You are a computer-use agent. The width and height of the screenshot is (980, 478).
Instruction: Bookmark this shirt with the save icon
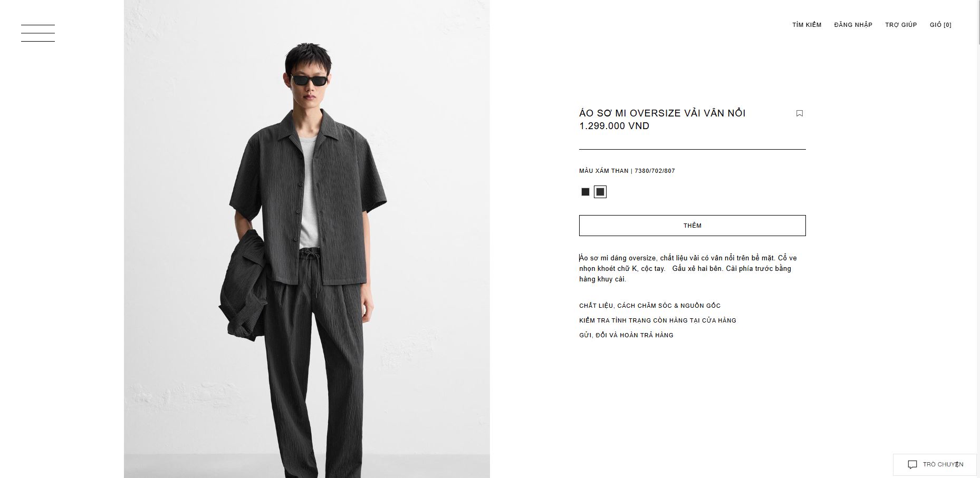click(800, 113)
